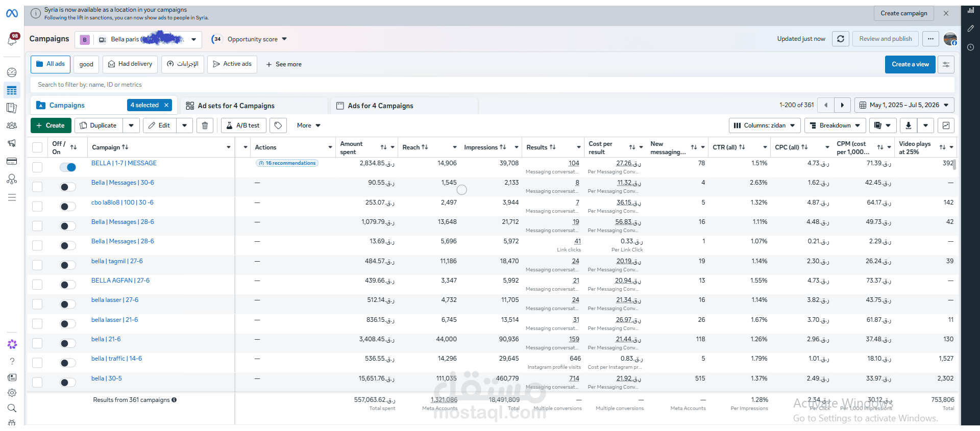
Task: Open the export options dropdown arrow
Action: (925, 125)
